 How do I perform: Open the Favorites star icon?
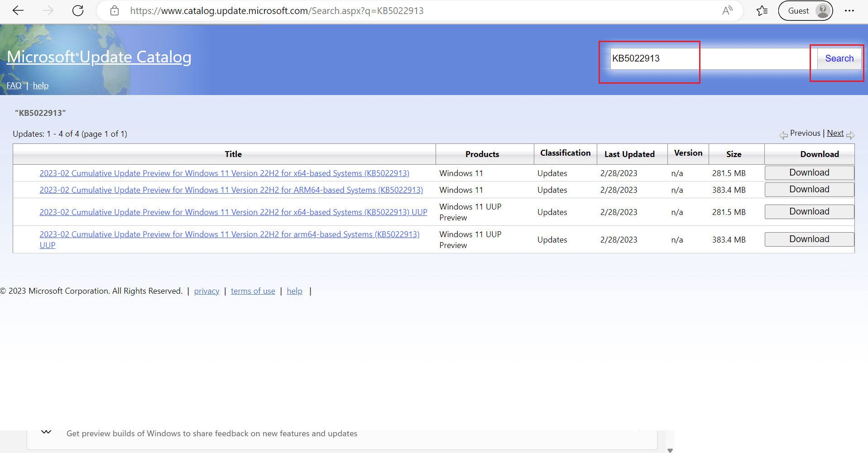coord(762,10)
